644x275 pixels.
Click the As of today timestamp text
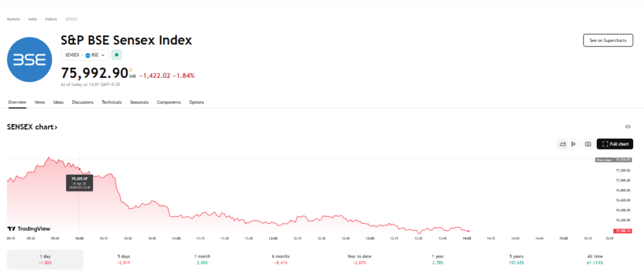click(x=91, y=84)
